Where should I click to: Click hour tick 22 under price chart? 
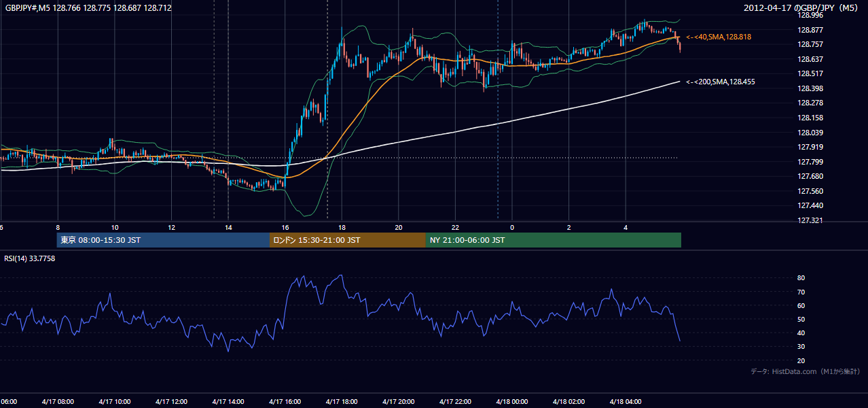[x=455, y=228]
